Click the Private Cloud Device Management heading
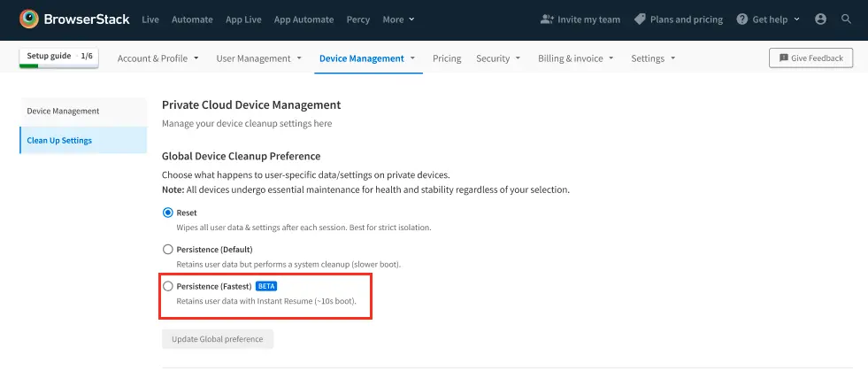868x371 pixels. point(251,104)
